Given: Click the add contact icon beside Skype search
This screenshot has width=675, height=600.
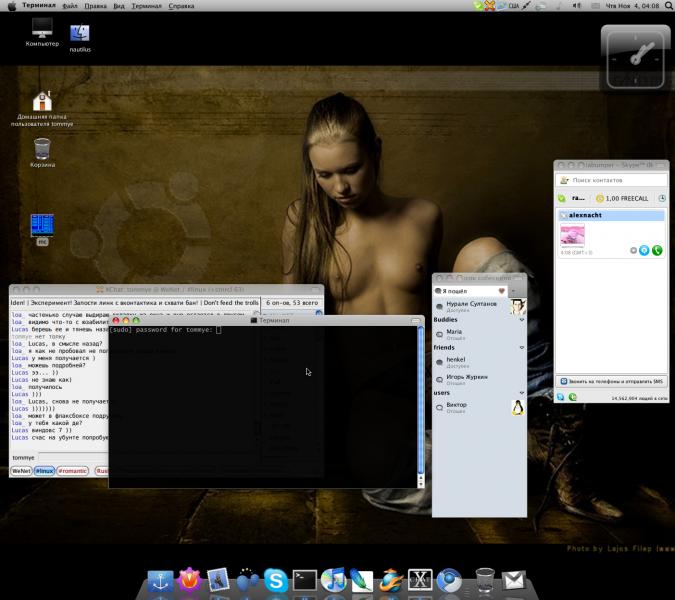Looking at the screenshot, I should coord(564,180).
